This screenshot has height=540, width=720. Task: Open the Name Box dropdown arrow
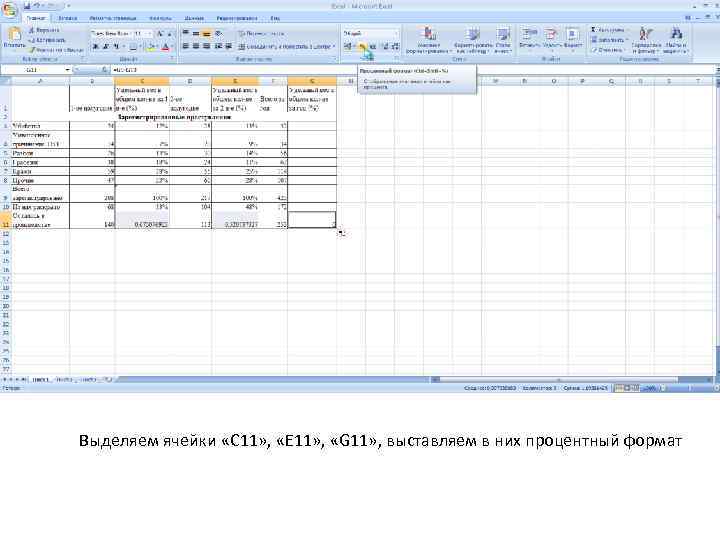tap(68, 70)
